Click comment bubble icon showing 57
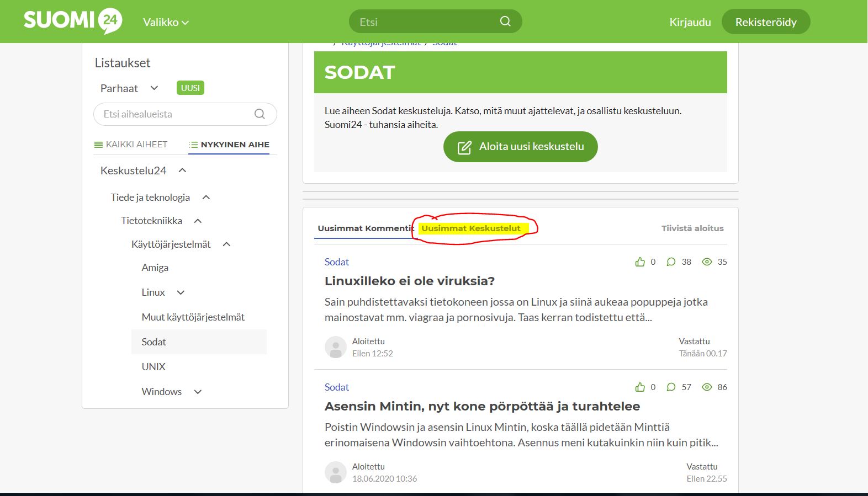Screen dimensions: 868x496 click(x=671, y=387)
